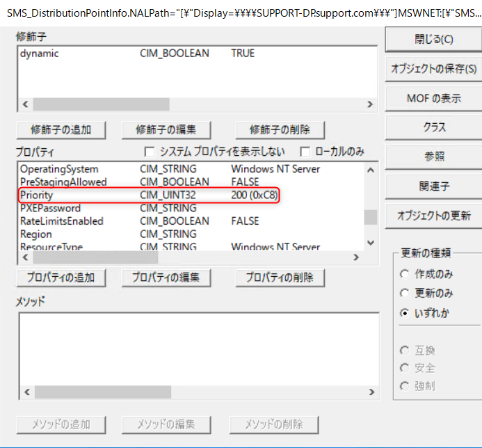Click オブジェクトの更新 button
Viewport: 482px width, 448px height.
[x=433, y=216]
